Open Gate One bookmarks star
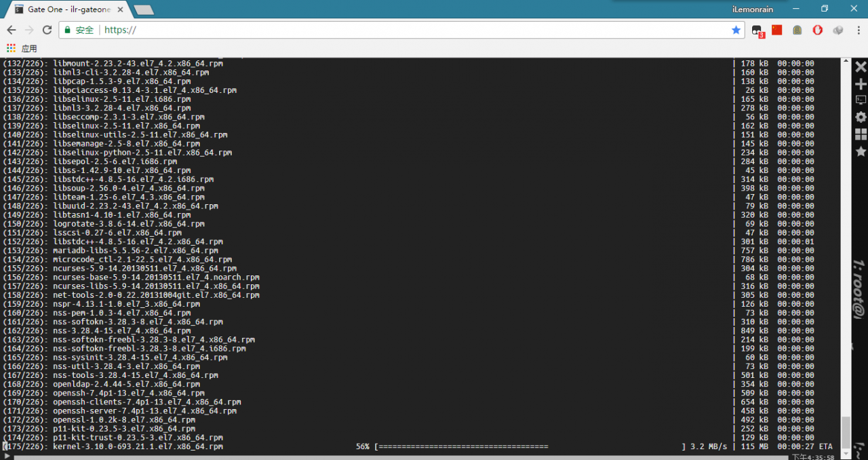Image resolution: width=868 pixels, height=460 pixels. [x=861, y=151]
